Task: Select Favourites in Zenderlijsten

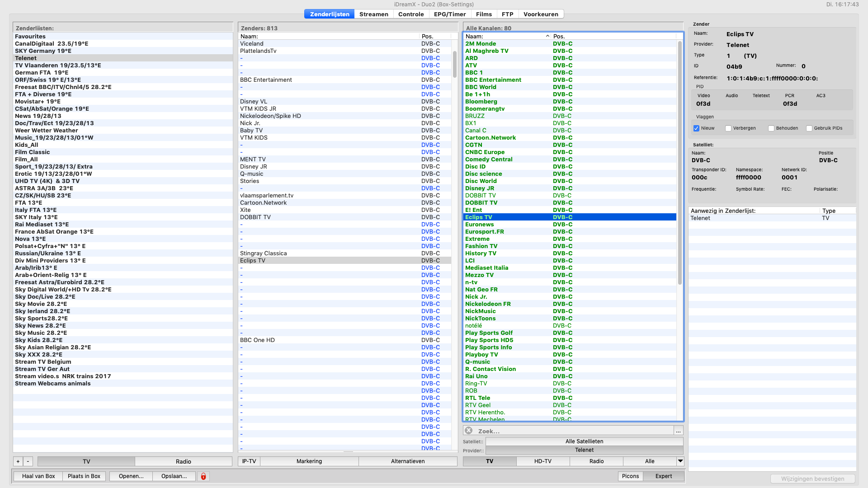Action: 123,37
